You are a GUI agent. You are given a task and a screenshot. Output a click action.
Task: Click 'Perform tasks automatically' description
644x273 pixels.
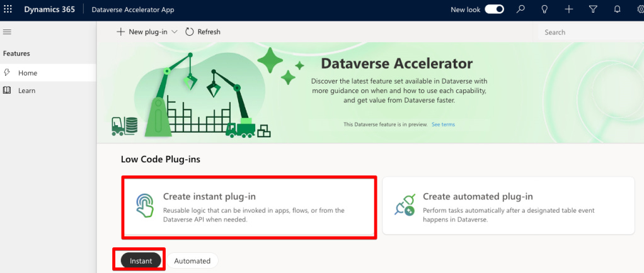(x=509, y=215)
